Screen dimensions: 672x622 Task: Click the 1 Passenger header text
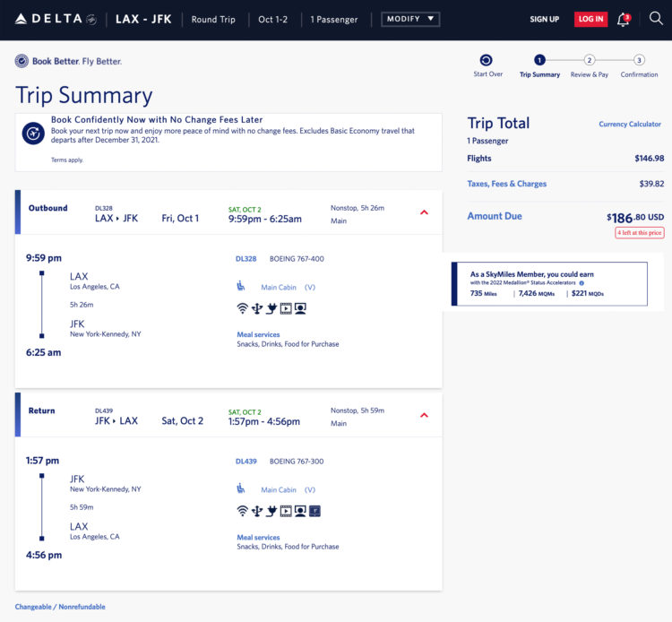[x=334, y=20]
